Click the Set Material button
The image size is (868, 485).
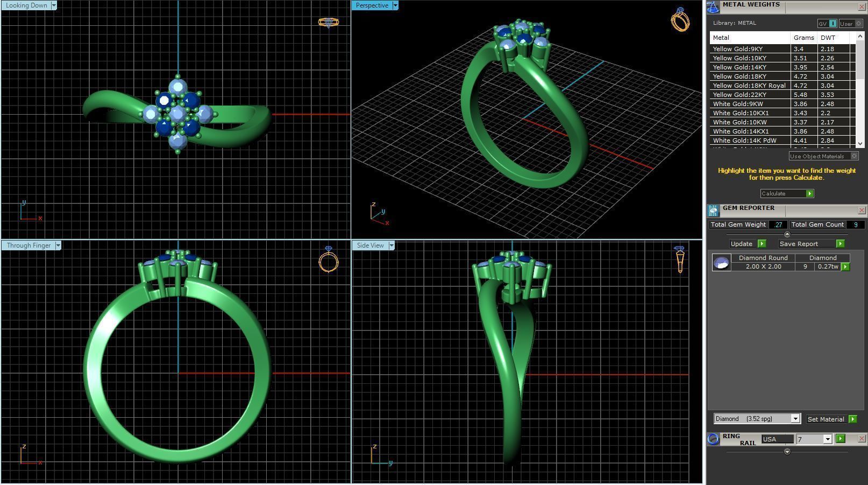coord(826,419)
